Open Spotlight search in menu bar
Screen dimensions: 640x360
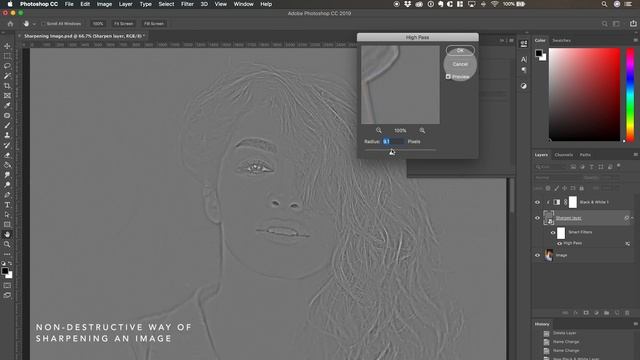pos(604,4)
